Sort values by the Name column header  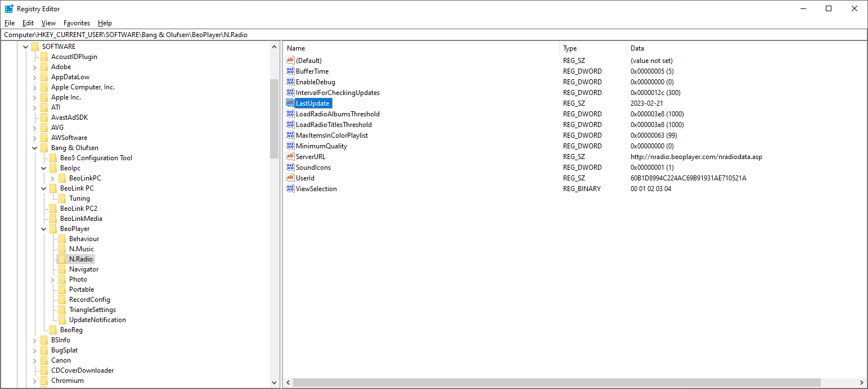(x=421, y=48)
